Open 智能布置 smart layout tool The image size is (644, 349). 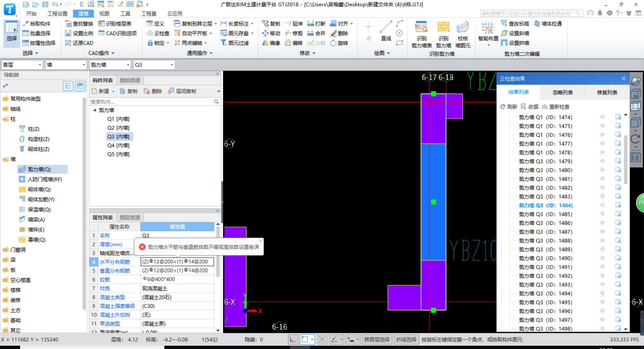click(488, 34)
